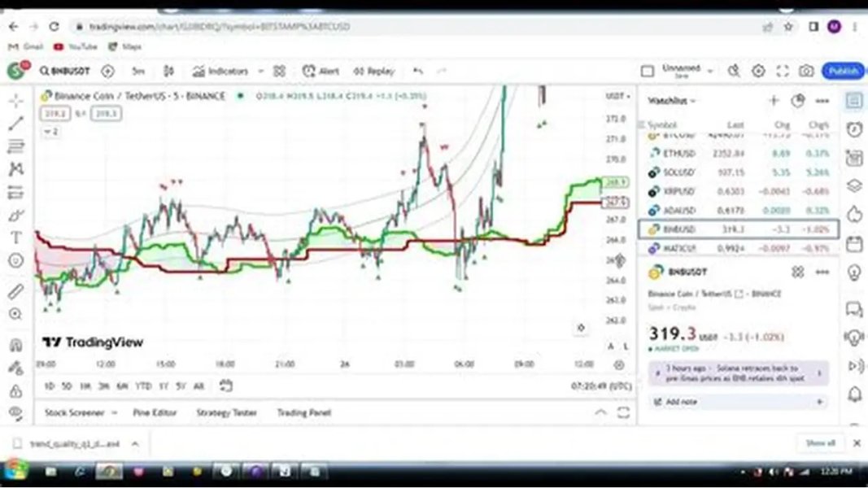Screen dimensions: 868x488
Task: Create an Alert from the toolbar
Action: [321, 71]
